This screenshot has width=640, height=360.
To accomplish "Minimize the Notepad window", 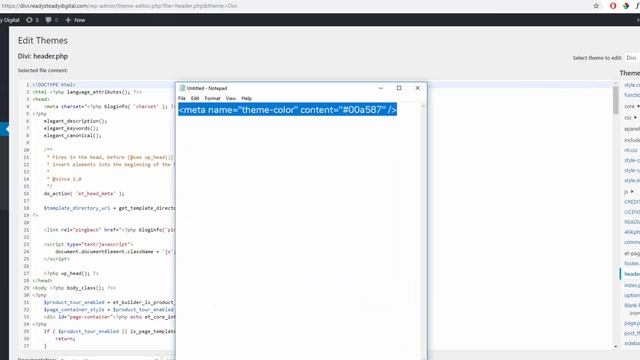I will 380,88.
